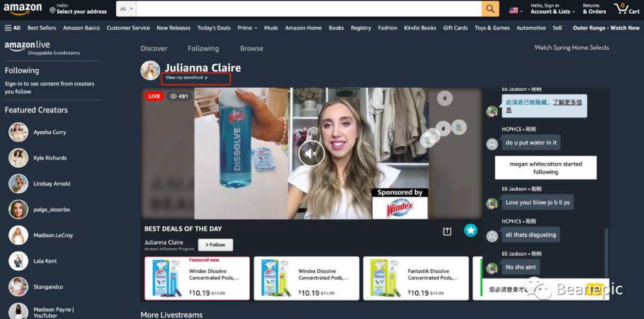Click the orange search magnifier button
The height and width of the screenshot is (319, 644).
490,8
